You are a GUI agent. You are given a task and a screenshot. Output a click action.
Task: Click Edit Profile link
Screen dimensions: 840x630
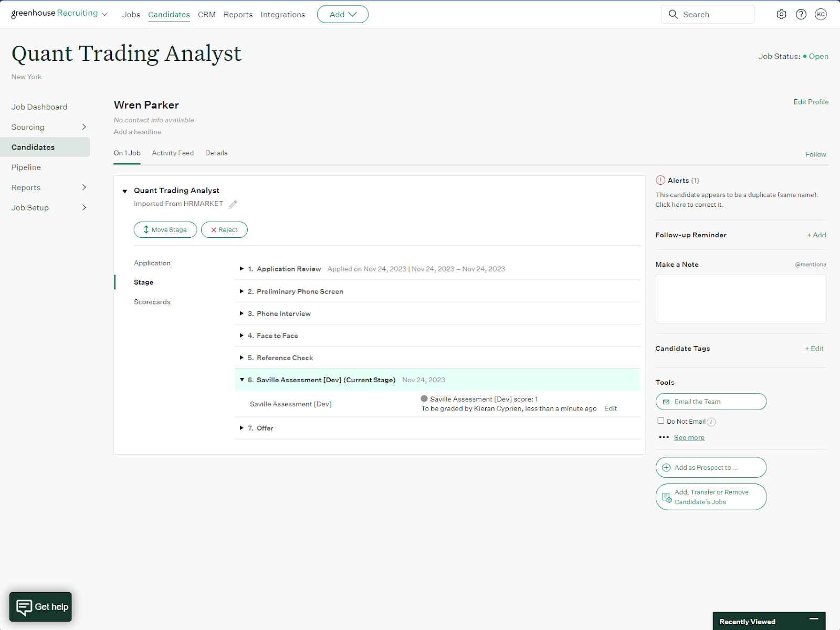[x=811, y=102]
